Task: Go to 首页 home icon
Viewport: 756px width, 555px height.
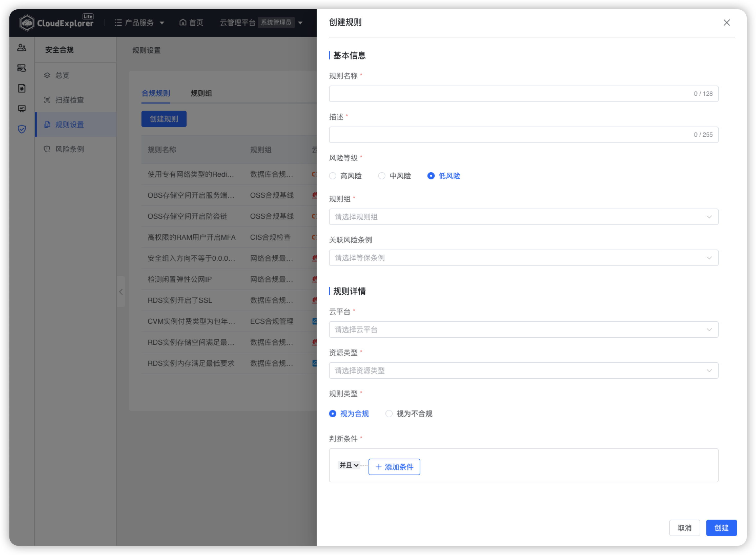Action: 183,22
